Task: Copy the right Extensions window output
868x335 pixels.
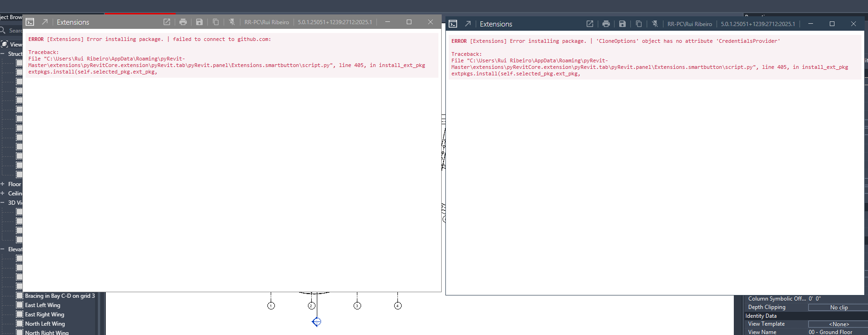Action: (x=639, y=24)
